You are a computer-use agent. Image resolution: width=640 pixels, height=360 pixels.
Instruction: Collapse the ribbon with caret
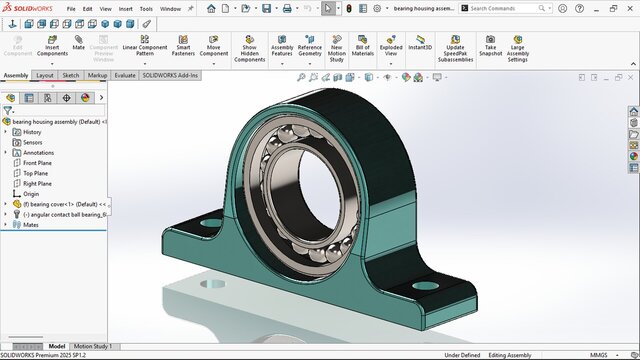[633, 64]
